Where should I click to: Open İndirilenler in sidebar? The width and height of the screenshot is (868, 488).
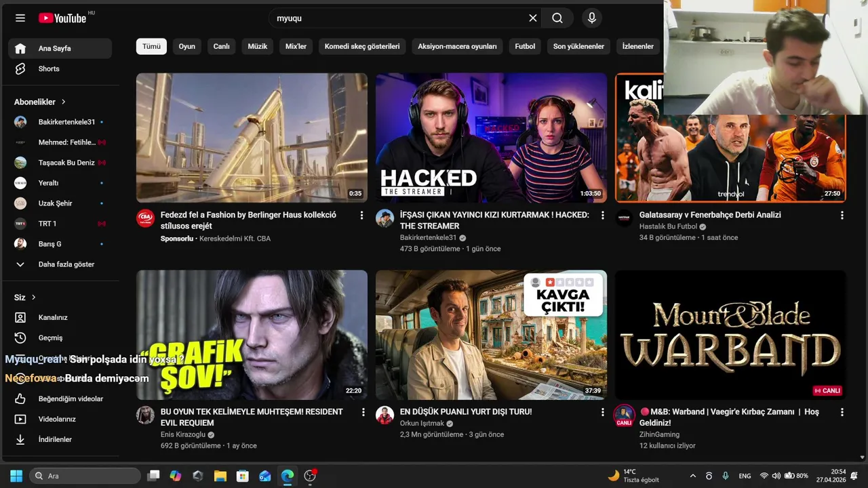point(60,439)
